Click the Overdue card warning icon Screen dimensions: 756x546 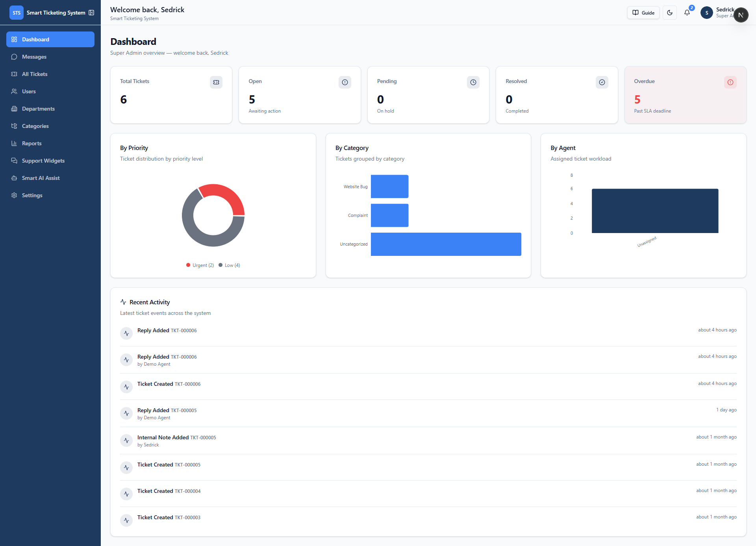(x=730, y=82)
